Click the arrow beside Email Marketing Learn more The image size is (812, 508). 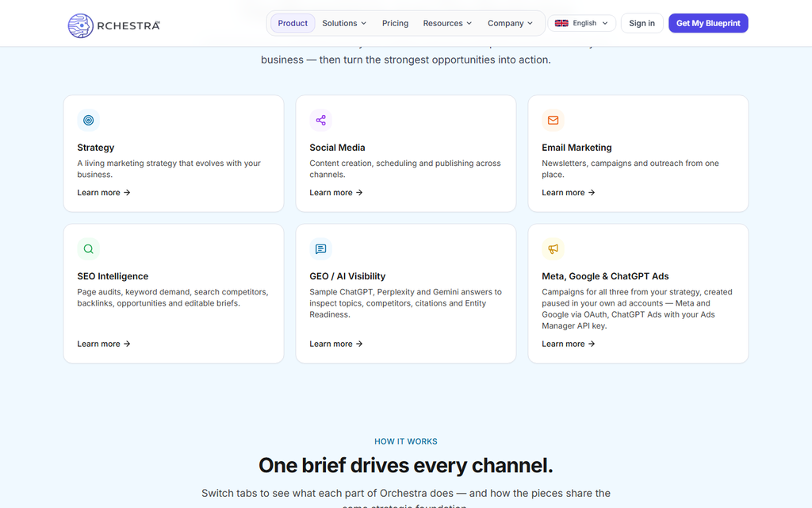click(592, 192)
